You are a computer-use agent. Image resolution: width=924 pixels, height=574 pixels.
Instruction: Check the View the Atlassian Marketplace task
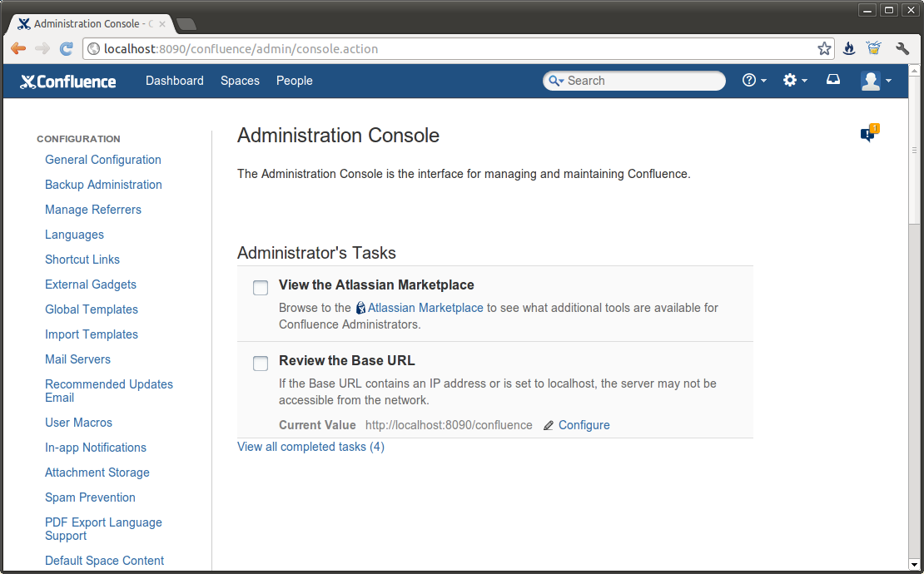(261, 288)
